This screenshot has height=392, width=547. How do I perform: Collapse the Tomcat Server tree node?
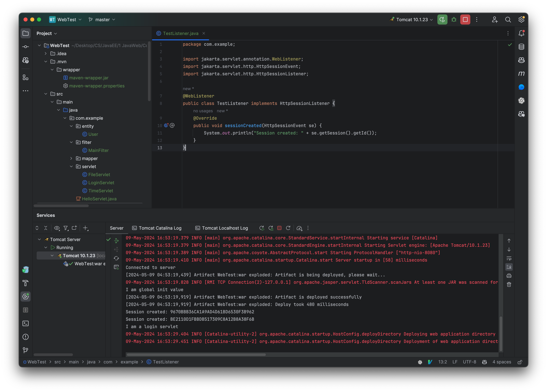coord(40,239)
